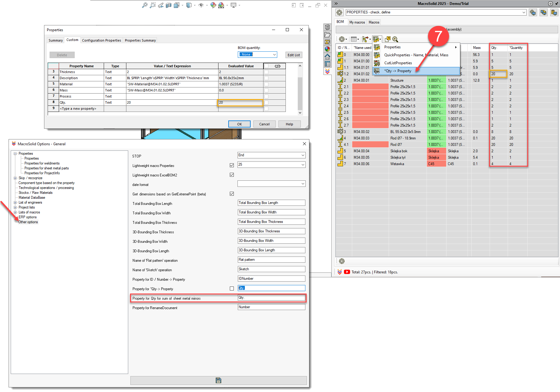Choose the CutListProperties menu entry
Viewport: 560px width, 392px height.
[x=416, y=63]
